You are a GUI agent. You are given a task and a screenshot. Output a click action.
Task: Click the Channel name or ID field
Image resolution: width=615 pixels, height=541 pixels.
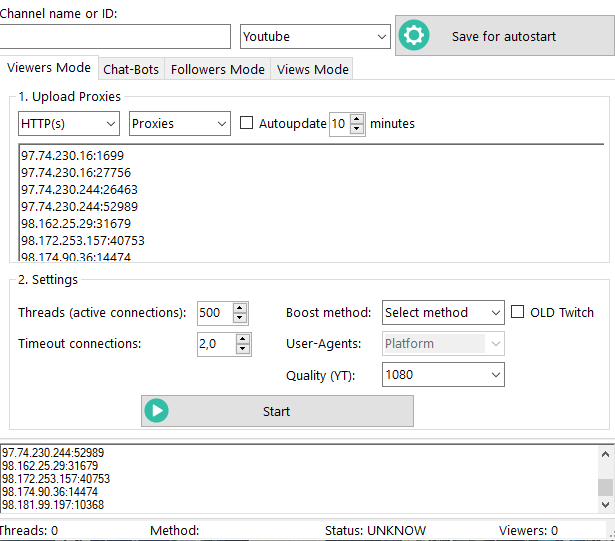click(x=115, y=37)
